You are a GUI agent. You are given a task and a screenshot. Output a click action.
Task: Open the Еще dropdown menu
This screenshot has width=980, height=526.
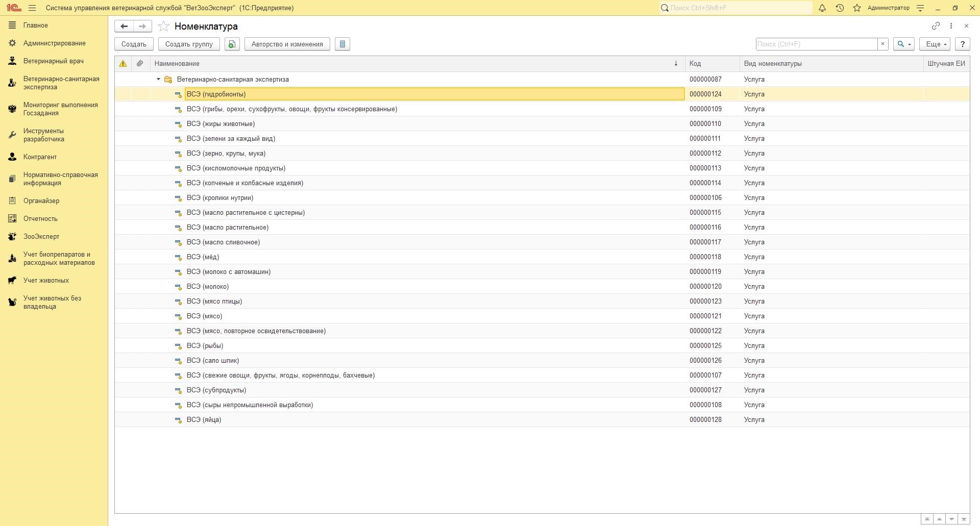pos(935,44)
